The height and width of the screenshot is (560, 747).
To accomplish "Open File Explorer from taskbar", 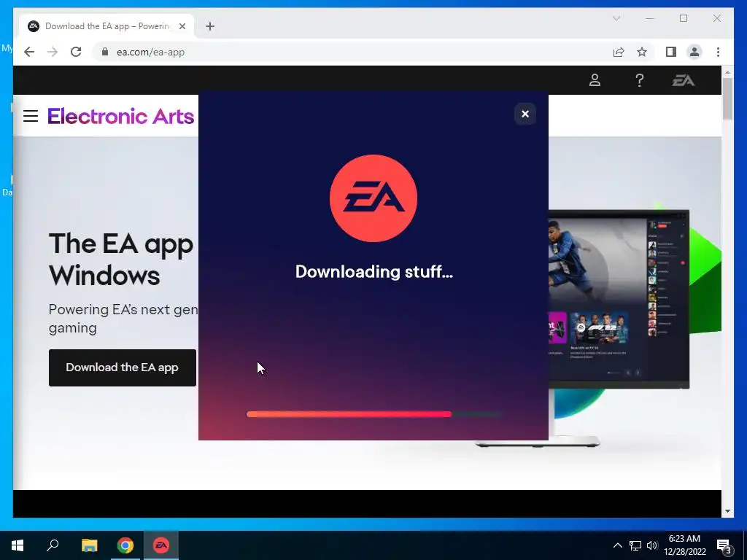I will click(x=89, y=545).
